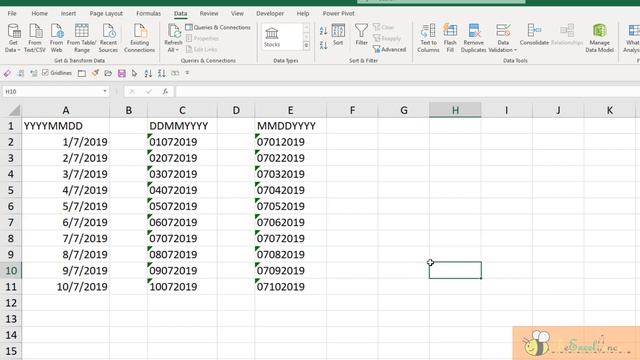640x360 pixels.
Task: Sort A to Z ascending in ribbon
Action: click(323, 31)
